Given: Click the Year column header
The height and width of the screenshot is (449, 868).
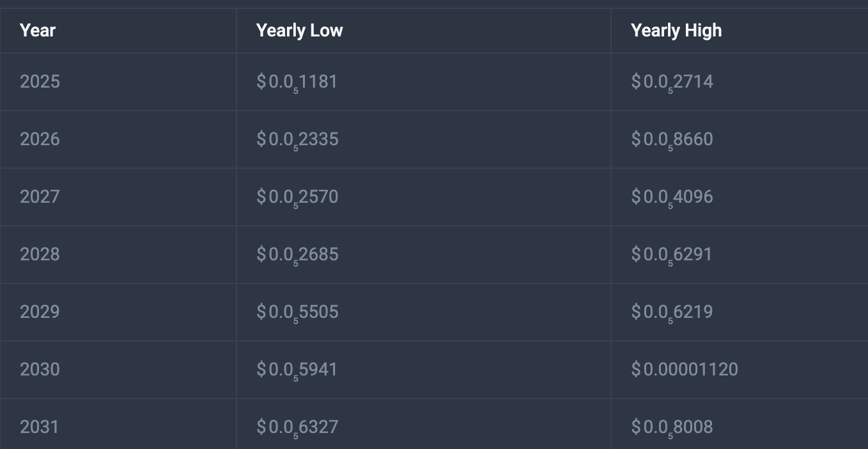Looking at the screenshot, I should pos(38,30).
